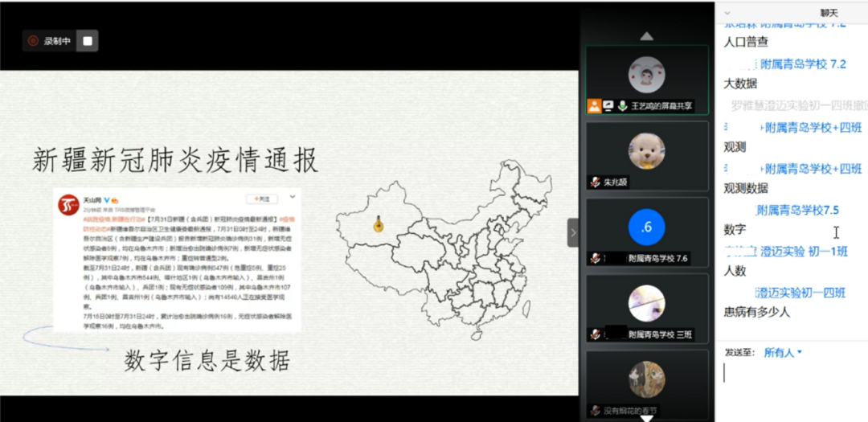Click muted mic icon on 附属青岛学校 7.6 tile

[x=595, y=258]
